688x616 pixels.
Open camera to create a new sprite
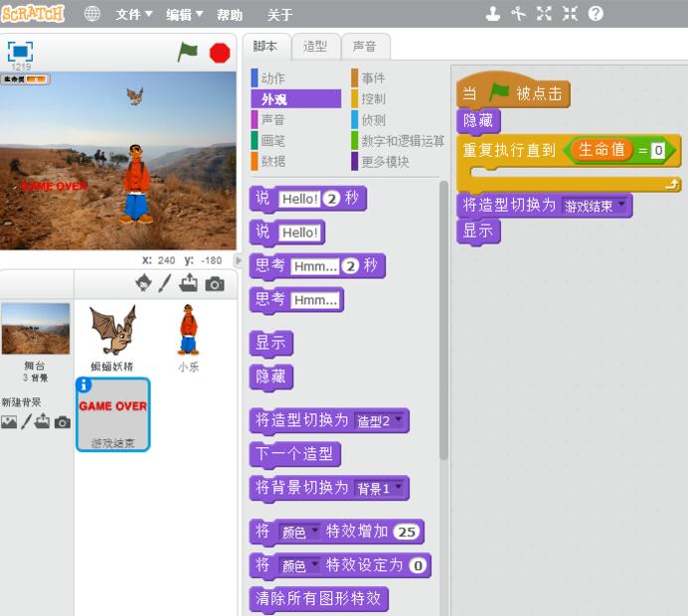pyautogui.click(x=214, y=283)
